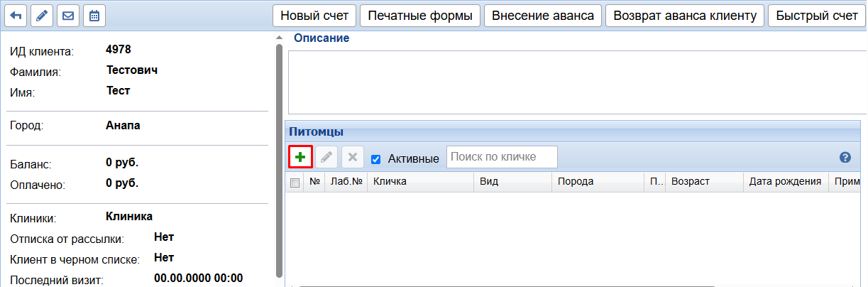The height and width of the screenshot is (287, 868).
Task: Sort by the Кличка column header
Action: pos(420,182)
